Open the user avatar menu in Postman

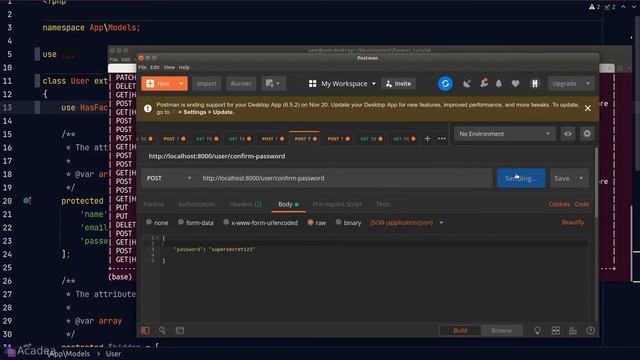(x=535, y=84)
